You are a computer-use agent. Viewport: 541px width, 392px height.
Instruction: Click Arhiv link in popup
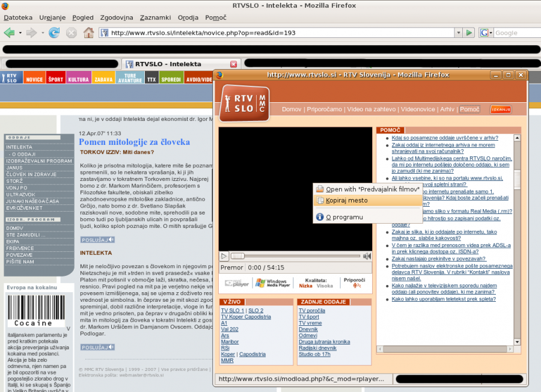point(447,109)
